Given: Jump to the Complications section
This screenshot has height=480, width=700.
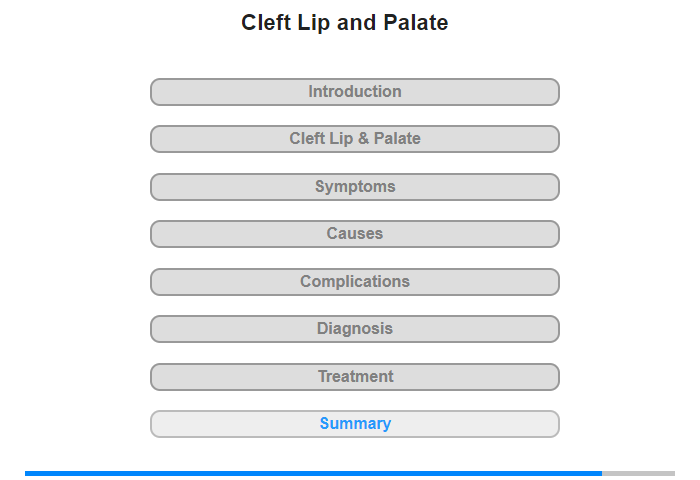Looking at the screenshot, I should click(355, 282).
